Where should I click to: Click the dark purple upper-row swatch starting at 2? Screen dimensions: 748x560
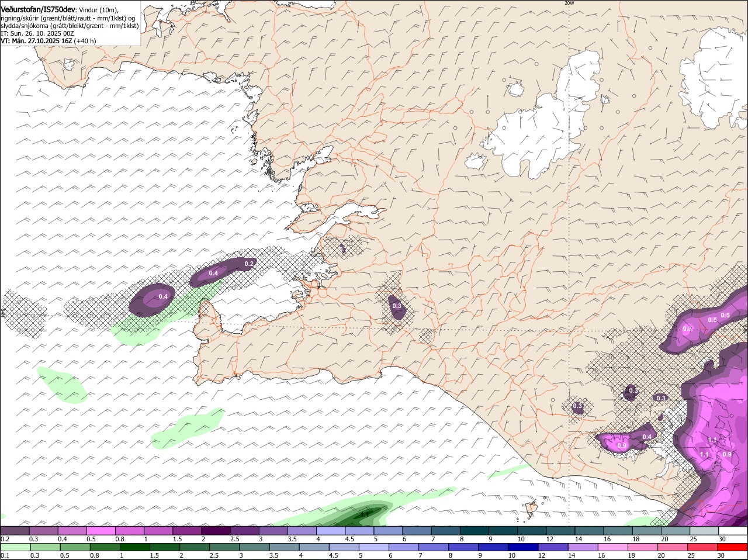[216, 531]
